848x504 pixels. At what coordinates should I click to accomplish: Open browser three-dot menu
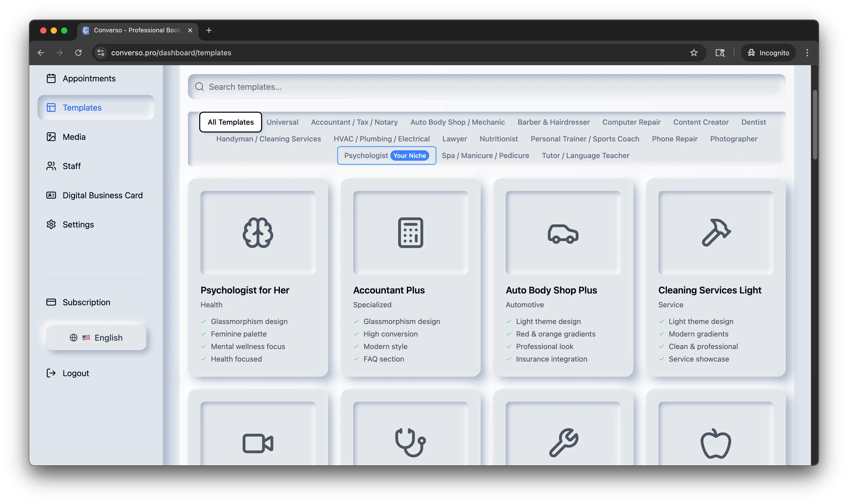pos(807,53)
